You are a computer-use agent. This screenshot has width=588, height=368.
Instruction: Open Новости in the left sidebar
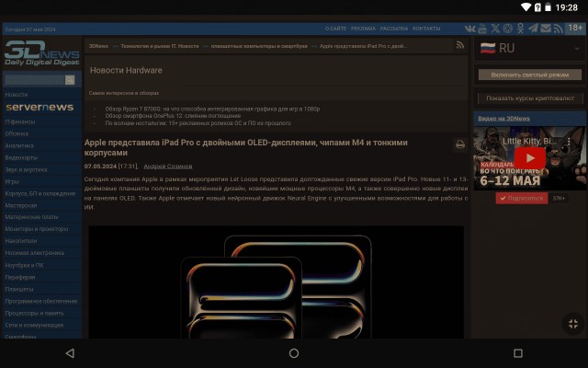(x=17, y=95)
